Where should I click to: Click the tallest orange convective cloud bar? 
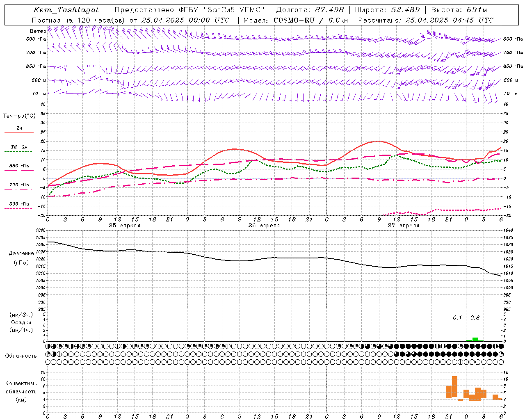tap(454, 386)
